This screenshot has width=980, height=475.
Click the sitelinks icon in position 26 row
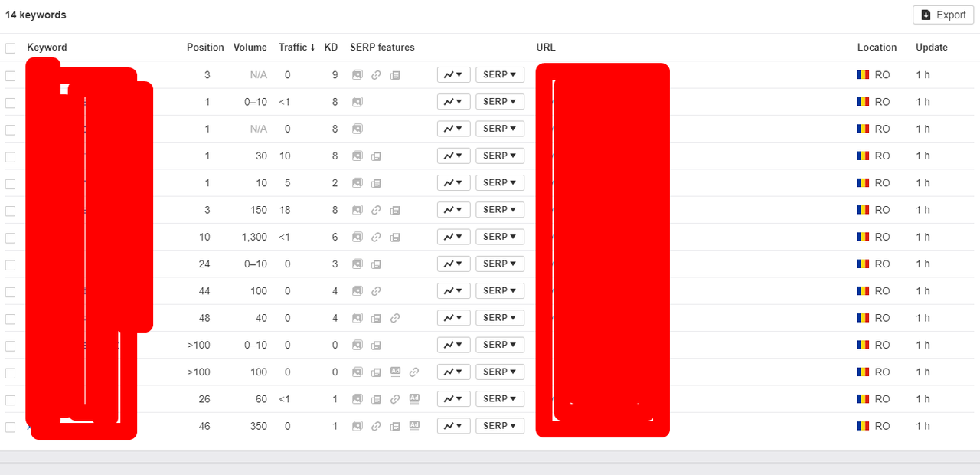click(395, 399)
